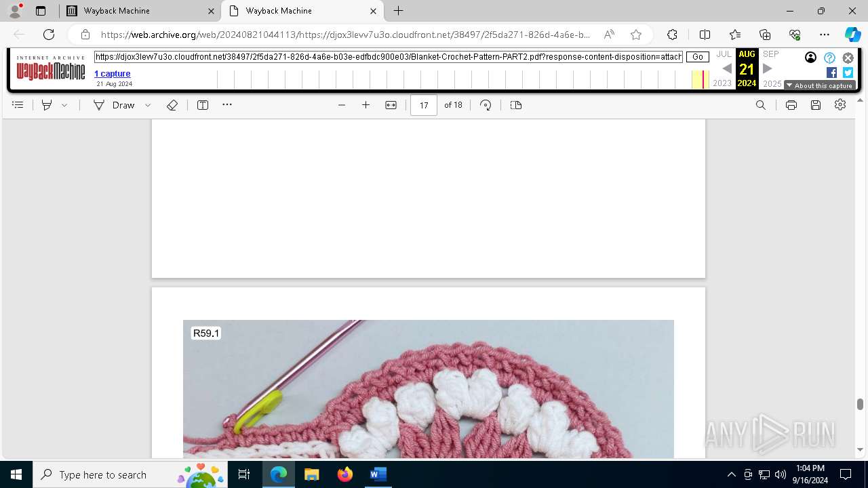The image size is (868, 488).
Task: Select year 2023 in Wayback timeline
Action: 722,83
